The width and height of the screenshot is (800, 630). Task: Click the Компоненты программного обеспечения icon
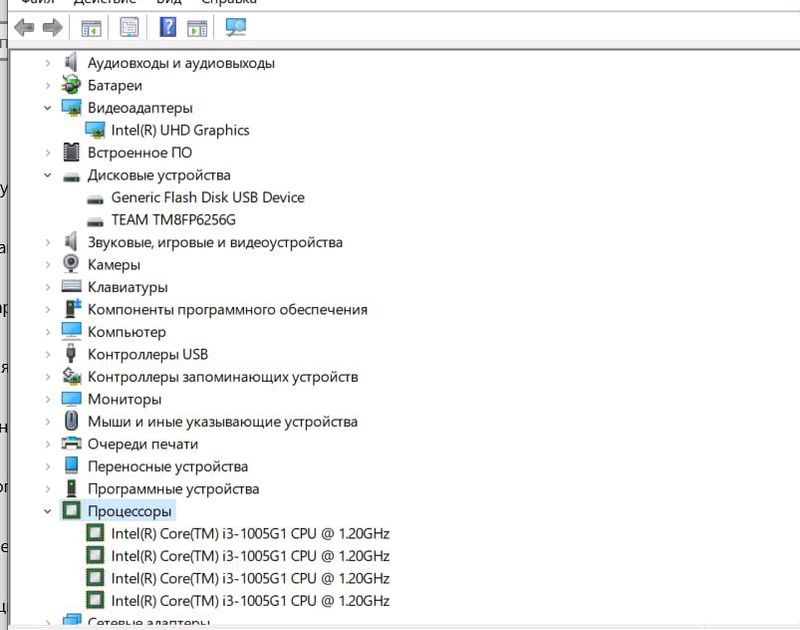click(72, 308)
